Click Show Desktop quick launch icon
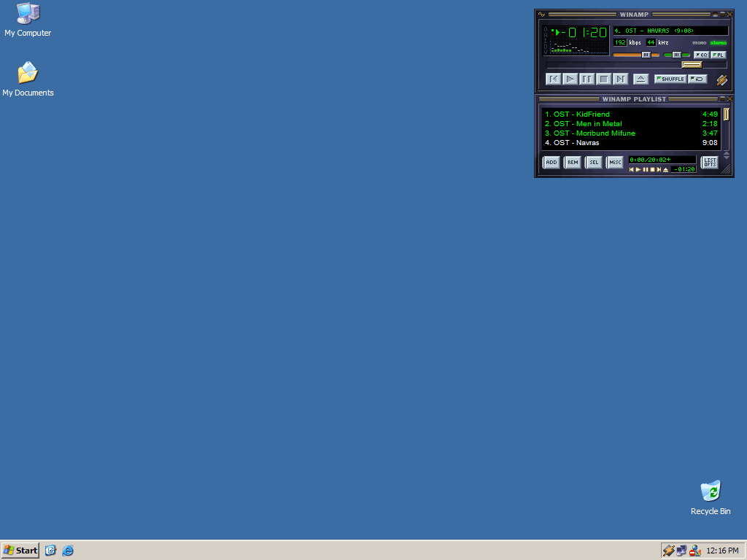Image resolution: width=747 pixels, height=560 pixels. [50, 551]
